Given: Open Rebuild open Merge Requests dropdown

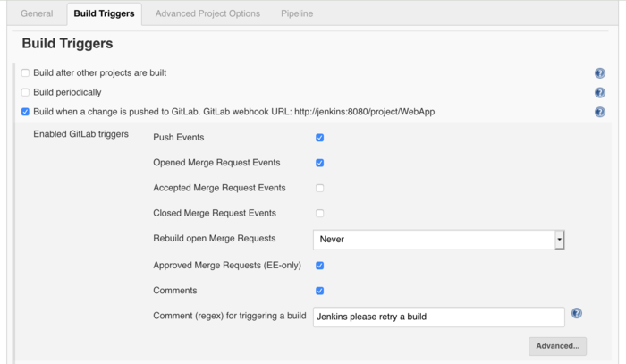Looking at the screenshot, I should tap(439, 240).
